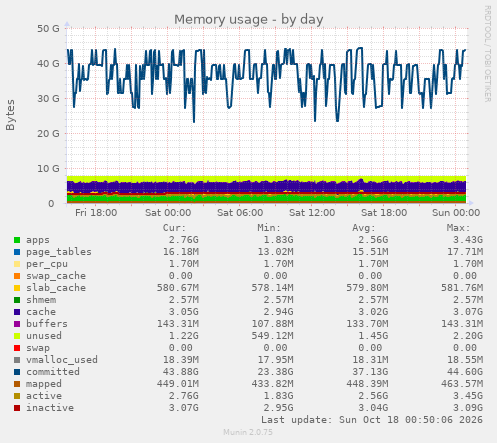Click the page_tables blue legend swatch
This screenshot has height=443, width=497.
tap(17, 252)
